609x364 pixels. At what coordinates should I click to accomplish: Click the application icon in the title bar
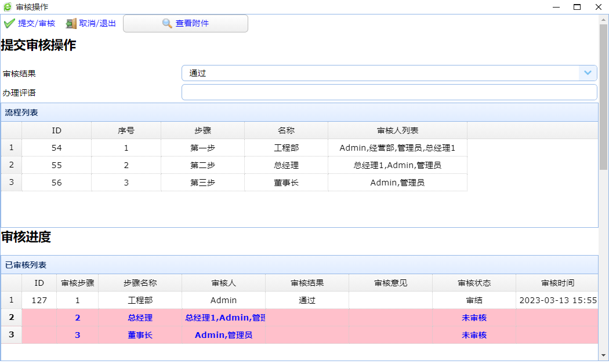(x=6, y=6)
